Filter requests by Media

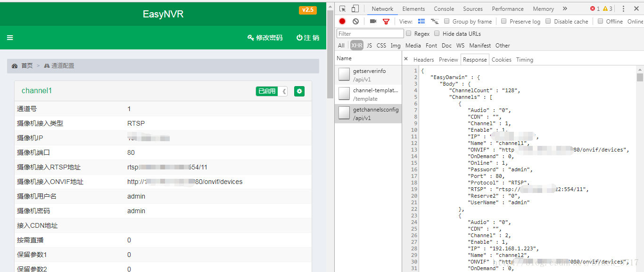tap(413, 46)
